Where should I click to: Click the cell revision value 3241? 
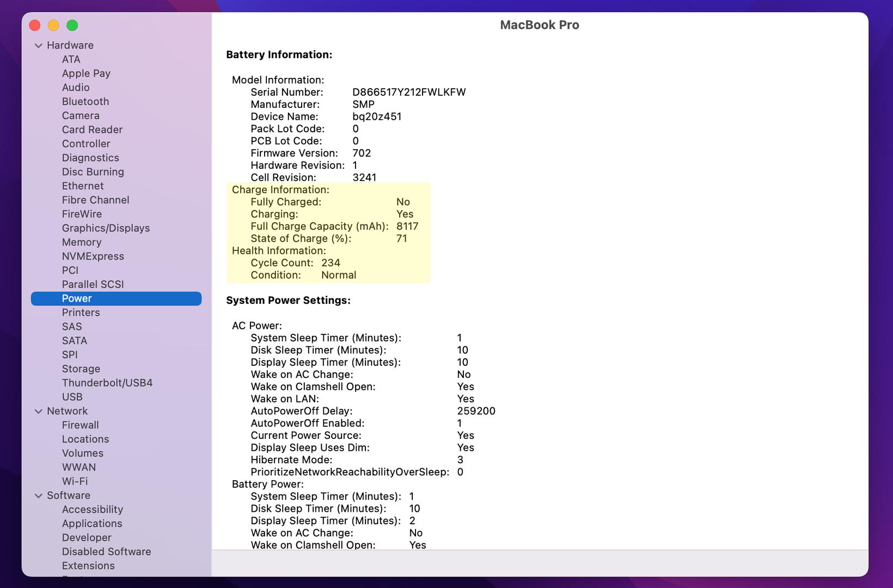(364, 178)
